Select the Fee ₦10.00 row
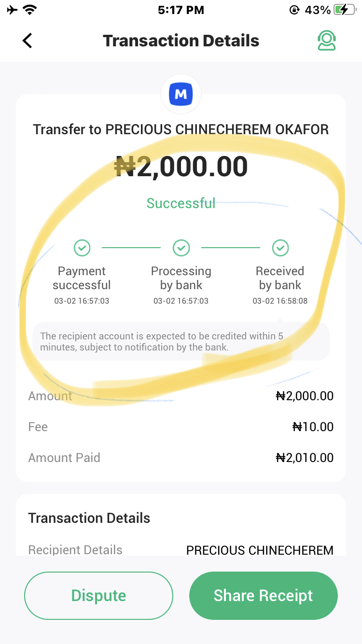The height and width of the screenshot is (644, 362). coord(181,427)
